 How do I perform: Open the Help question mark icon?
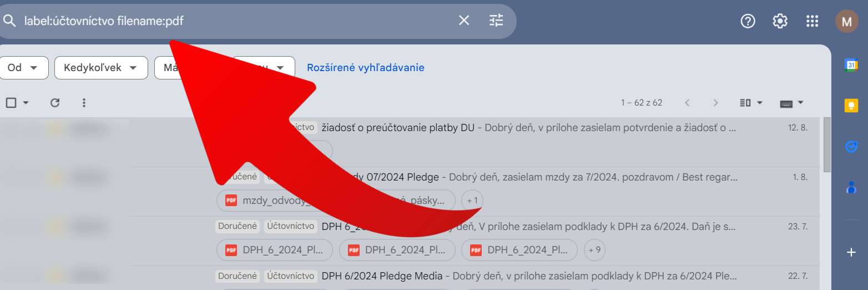(748, 21)
